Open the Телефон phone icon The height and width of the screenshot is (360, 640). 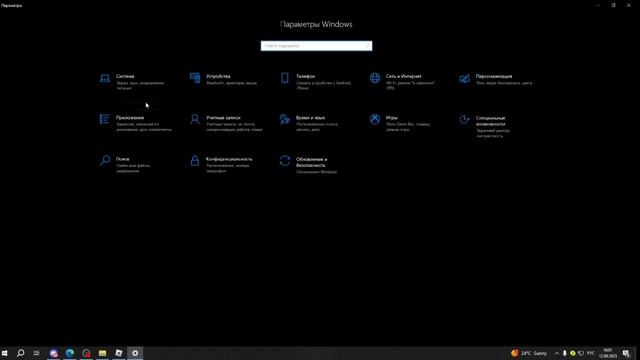[284, 78]
